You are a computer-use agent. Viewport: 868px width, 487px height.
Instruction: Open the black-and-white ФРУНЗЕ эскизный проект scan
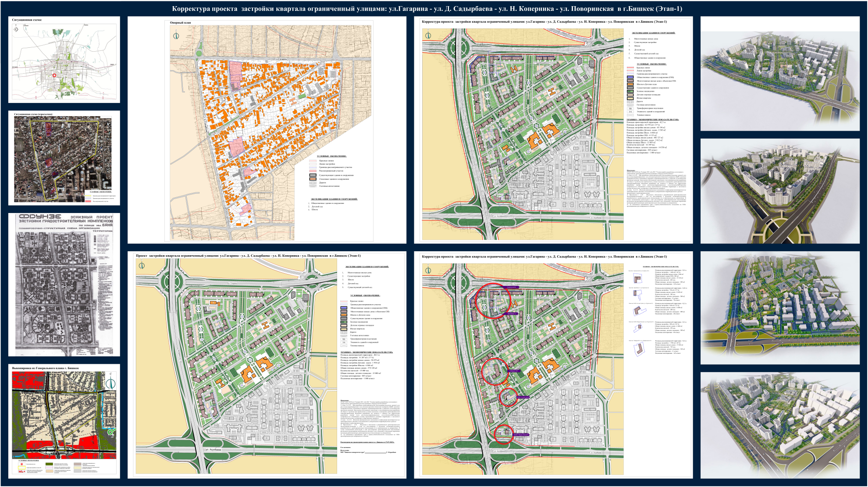64,285
